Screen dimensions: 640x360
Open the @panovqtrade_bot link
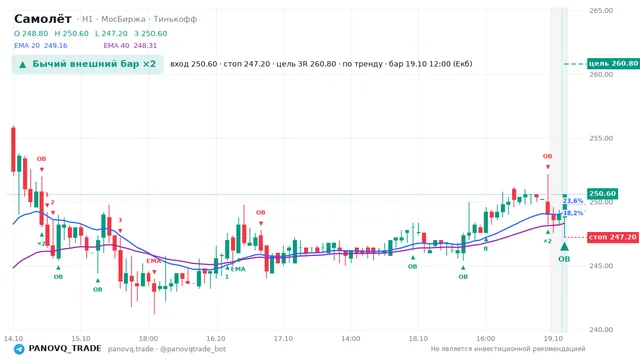click(x=193, y=349)
